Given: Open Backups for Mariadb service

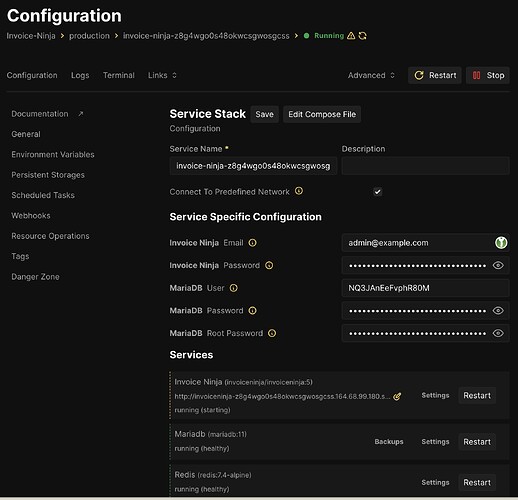Looking at the screenshot, I should point(389,442).
